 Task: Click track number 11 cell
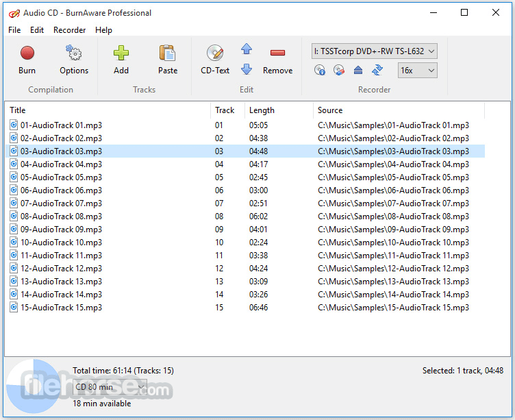(x=219, y=256)
